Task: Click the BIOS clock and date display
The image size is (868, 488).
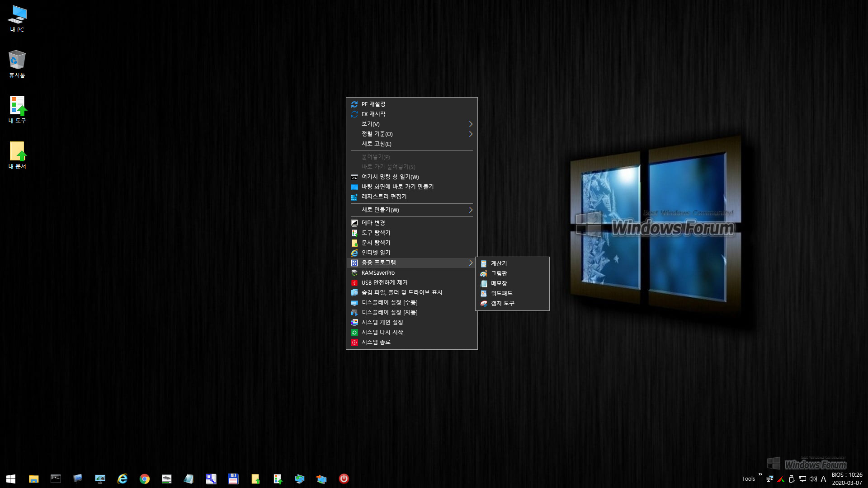Action: click(x=847, y=479)
